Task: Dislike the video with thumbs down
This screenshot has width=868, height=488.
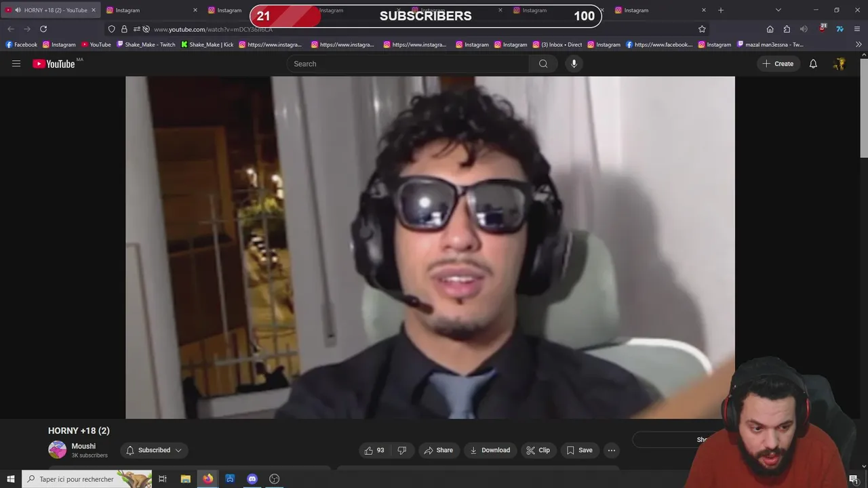Action: pos(402,450)
